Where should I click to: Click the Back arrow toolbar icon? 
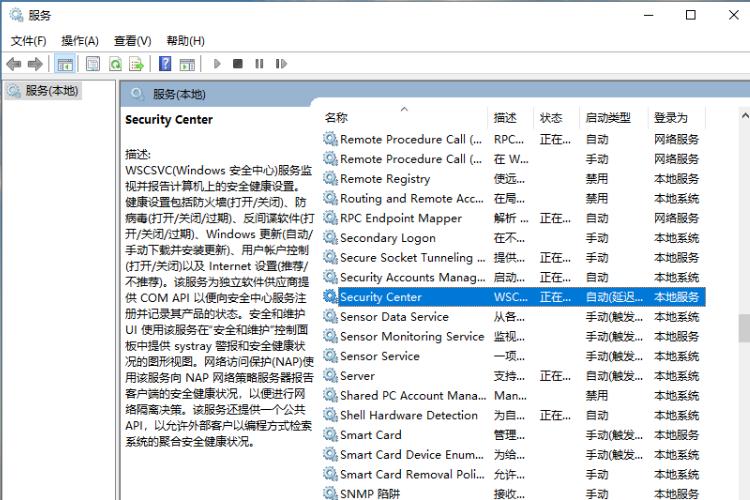[14, 64]
